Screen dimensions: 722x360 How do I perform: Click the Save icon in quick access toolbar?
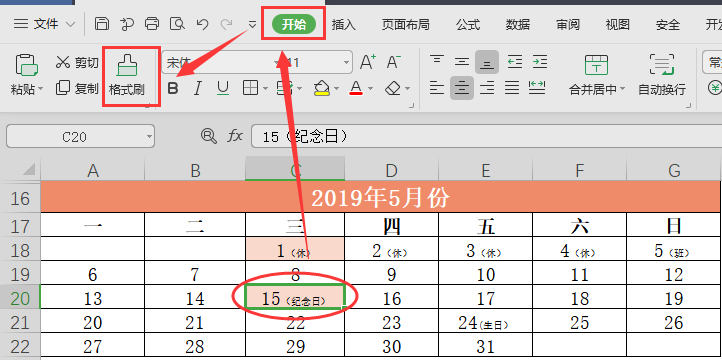click(x=102, y=23)
